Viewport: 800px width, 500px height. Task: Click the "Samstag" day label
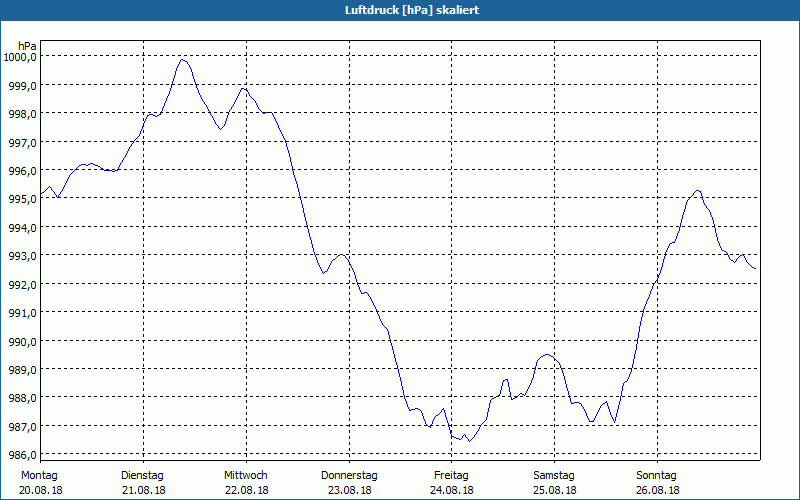point(554,476)
